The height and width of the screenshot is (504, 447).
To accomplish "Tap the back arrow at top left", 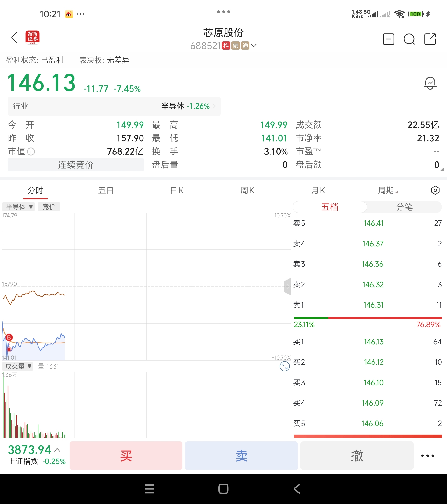I will (14, 38).
